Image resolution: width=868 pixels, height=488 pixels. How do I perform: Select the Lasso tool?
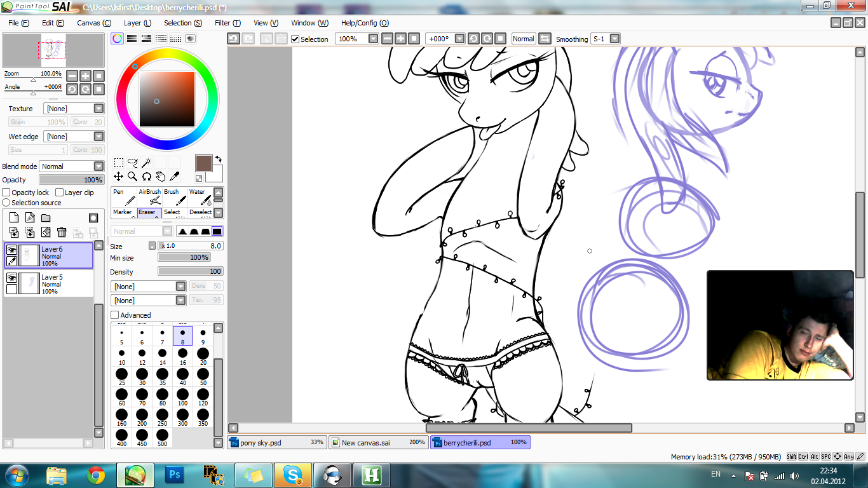133,163
